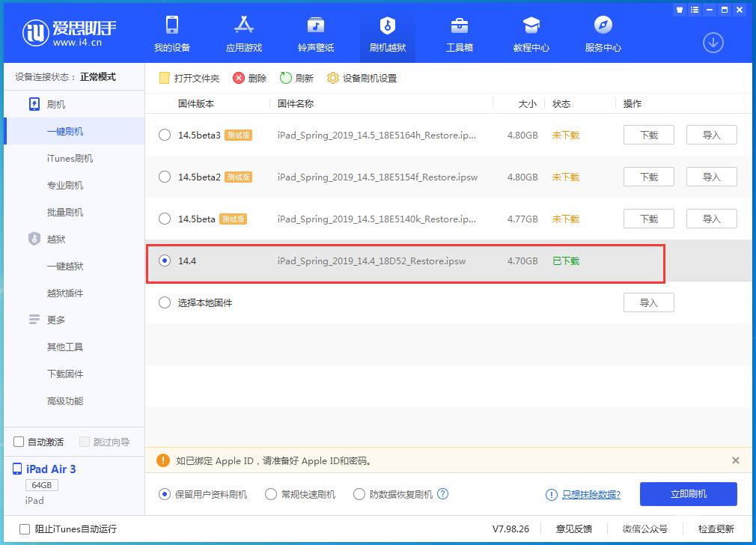Switch to 专业刷机 mode

click(65, 185)
